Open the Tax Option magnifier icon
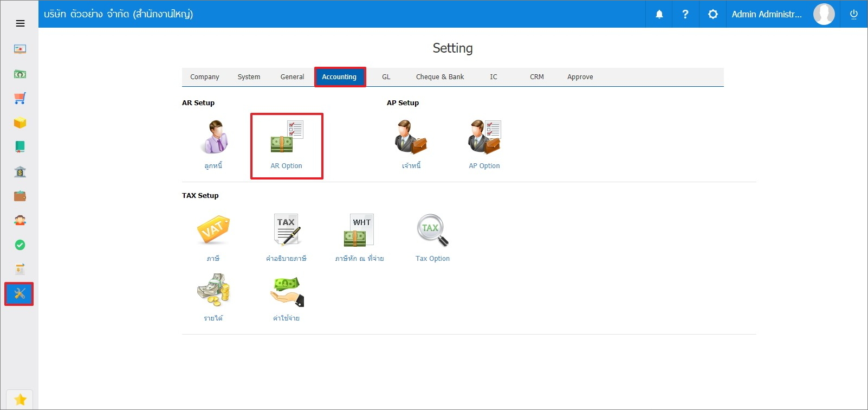This screenshot has width=868, height=410. [x=432, y=230]
